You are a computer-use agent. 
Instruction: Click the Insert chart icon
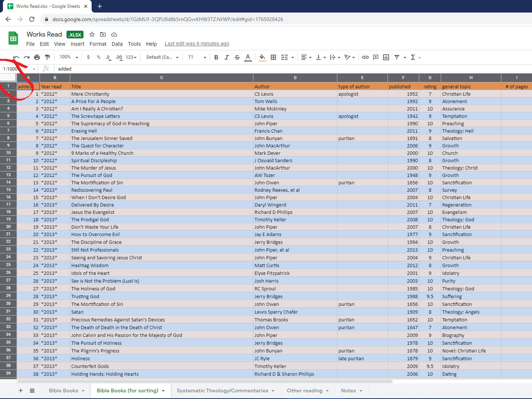(386, 57)
